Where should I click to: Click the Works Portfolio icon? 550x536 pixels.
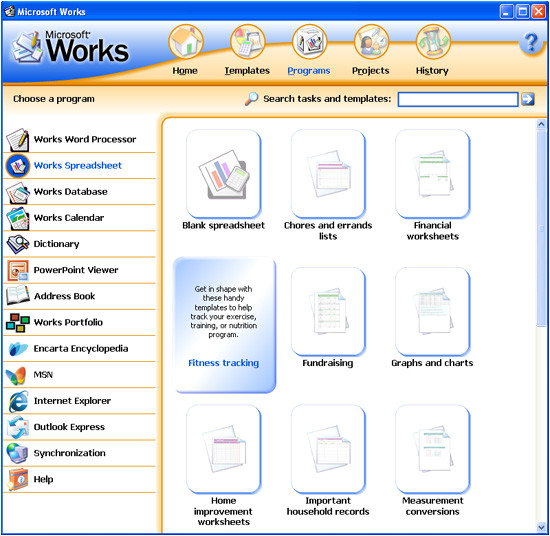click(x=18, y=322)
